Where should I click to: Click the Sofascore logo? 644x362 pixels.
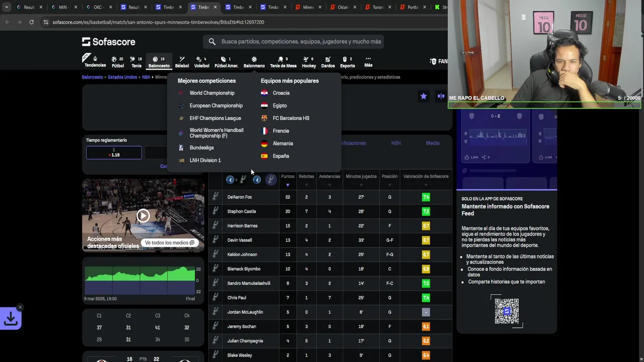coord(109,42)
